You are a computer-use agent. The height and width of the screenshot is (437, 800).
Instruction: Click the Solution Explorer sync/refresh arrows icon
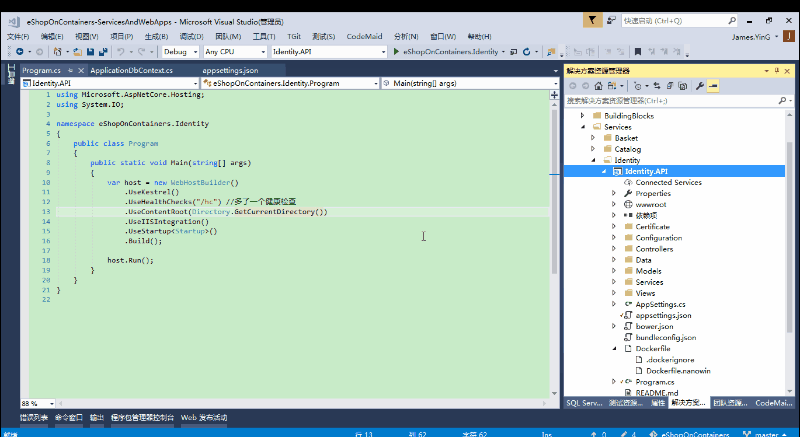coord(657,86)
